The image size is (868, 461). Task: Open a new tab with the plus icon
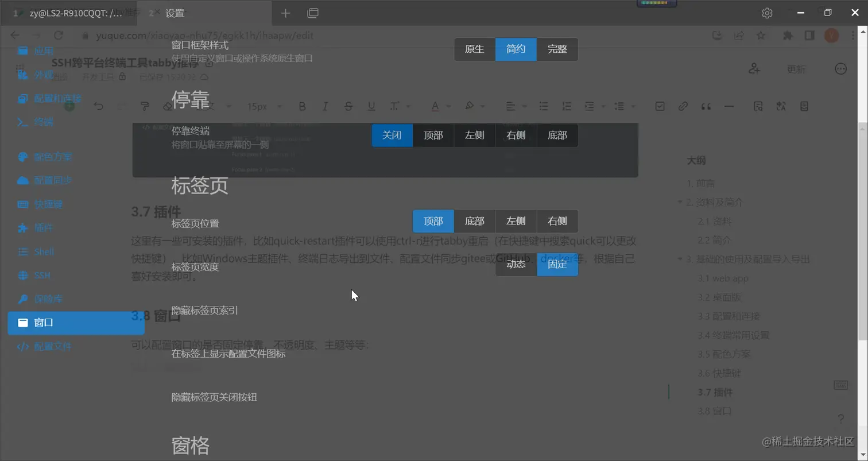click(285, 13)
